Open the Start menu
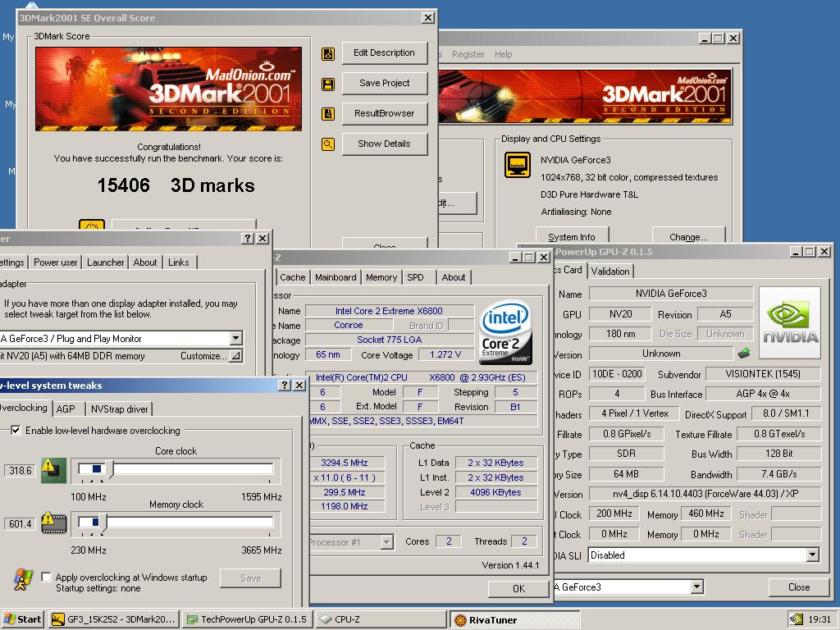This screenshot has height=630, width=840. [x=22, y=619]
